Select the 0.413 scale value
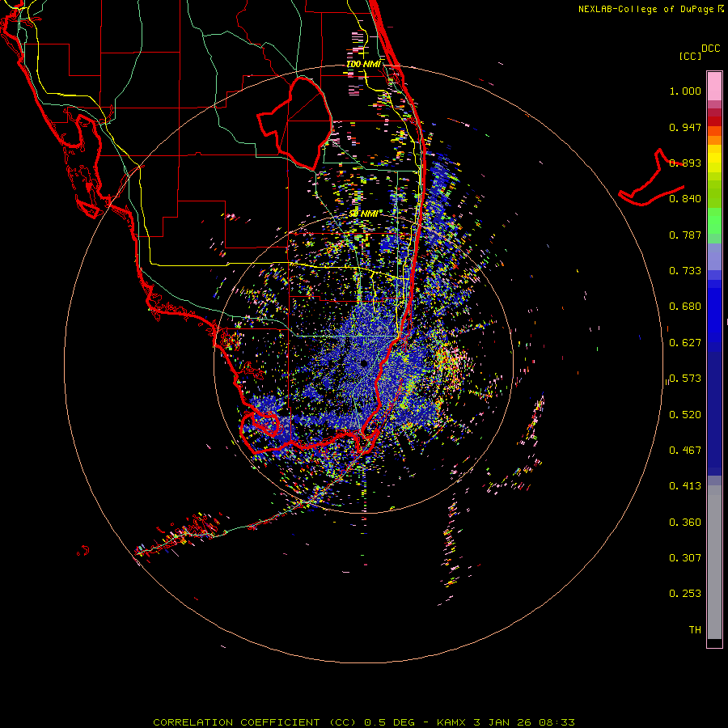The height and width of the screenshot is (728, 728). tap(685, 486)
